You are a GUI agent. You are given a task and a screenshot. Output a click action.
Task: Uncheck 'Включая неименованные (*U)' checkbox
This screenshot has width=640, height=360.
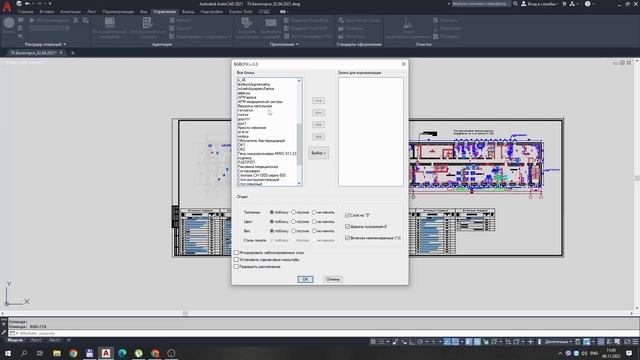348,238
